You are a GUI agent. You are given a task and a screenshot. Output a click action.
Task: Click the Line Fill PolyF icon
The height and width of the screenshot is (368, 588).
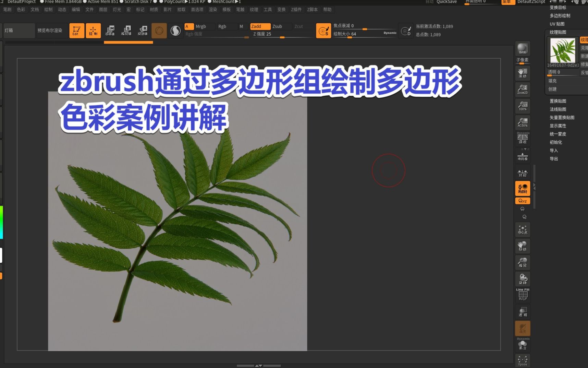pyautogui.click(x=522, y=295)
